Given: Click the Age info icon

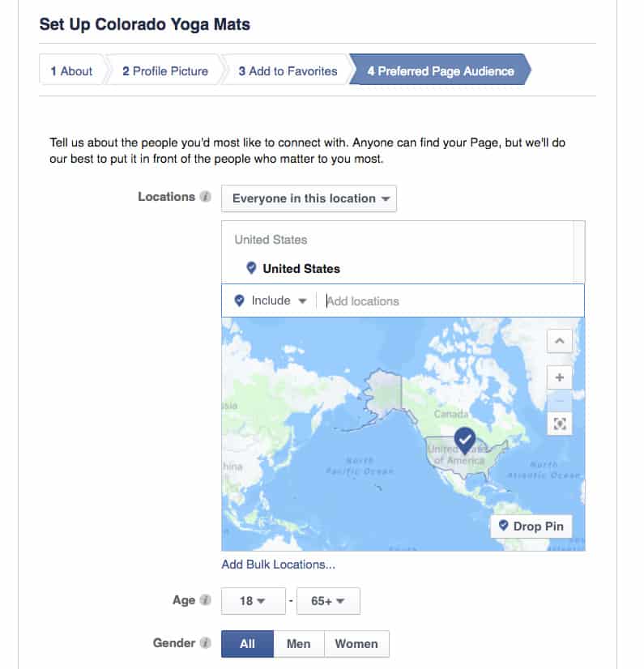Looking at the screenshot, I should [205, 600].
